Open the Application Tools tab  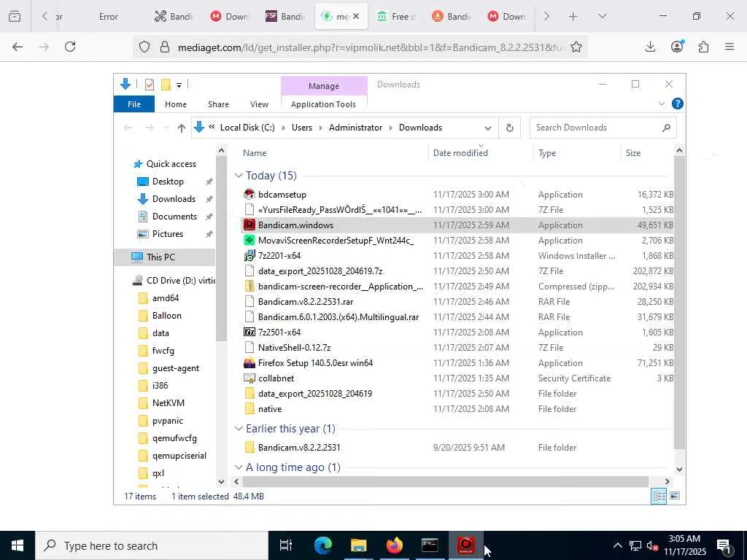[x=323, y=104]
